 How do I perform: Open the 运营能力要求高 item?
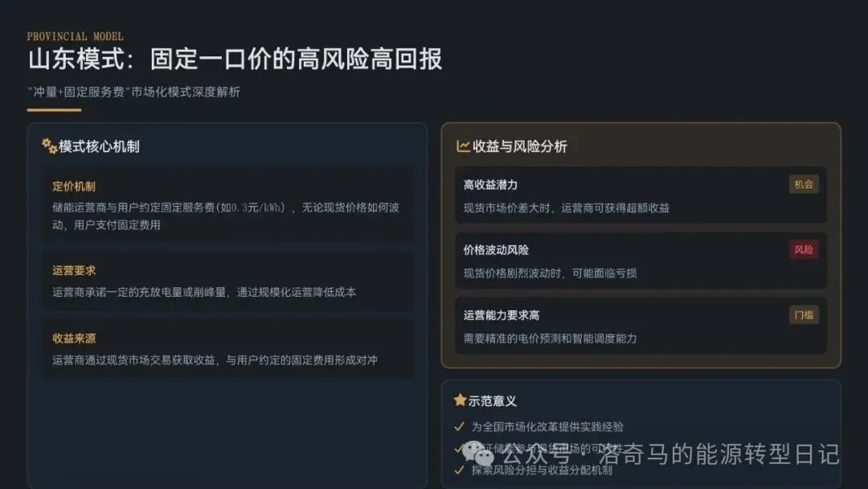tap(641, 327)
